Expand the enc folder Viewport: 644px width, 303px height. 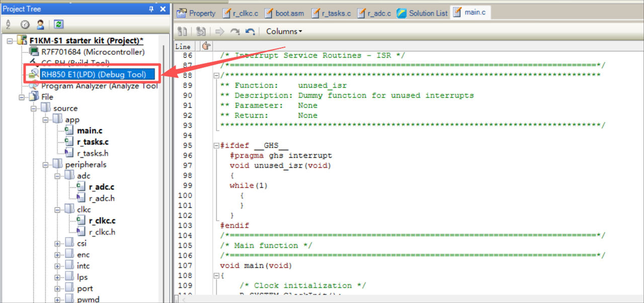click(58, 255)
